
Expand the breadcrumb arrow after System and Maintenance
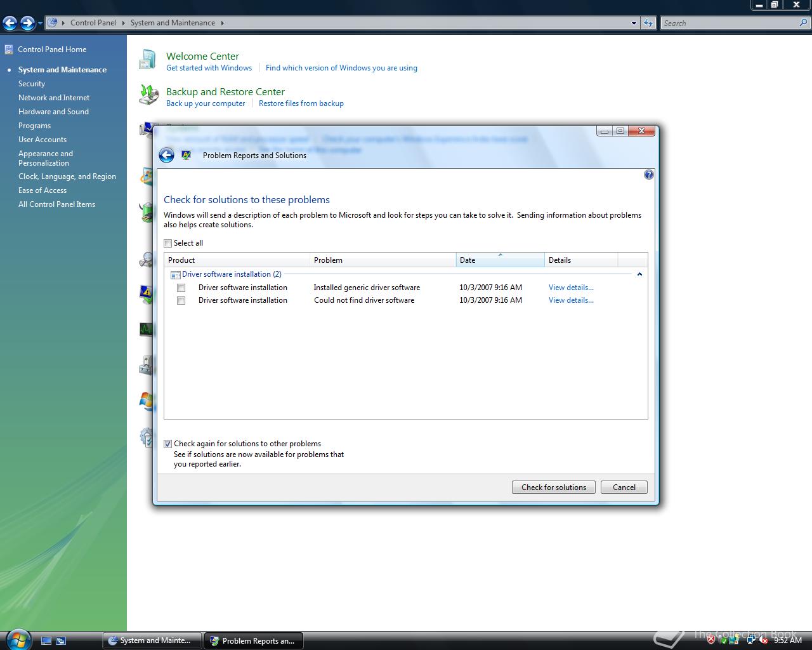click(222, 23)
